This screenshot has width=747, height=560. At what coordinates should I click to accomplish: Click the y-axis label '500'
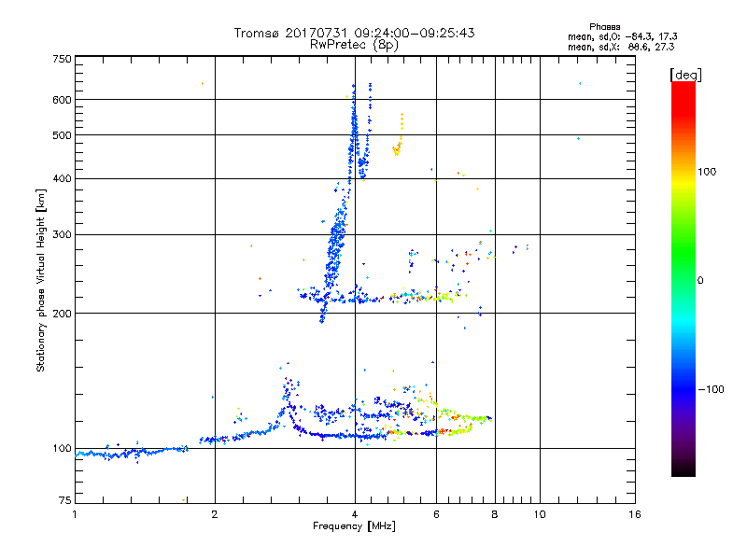[62, 135]
